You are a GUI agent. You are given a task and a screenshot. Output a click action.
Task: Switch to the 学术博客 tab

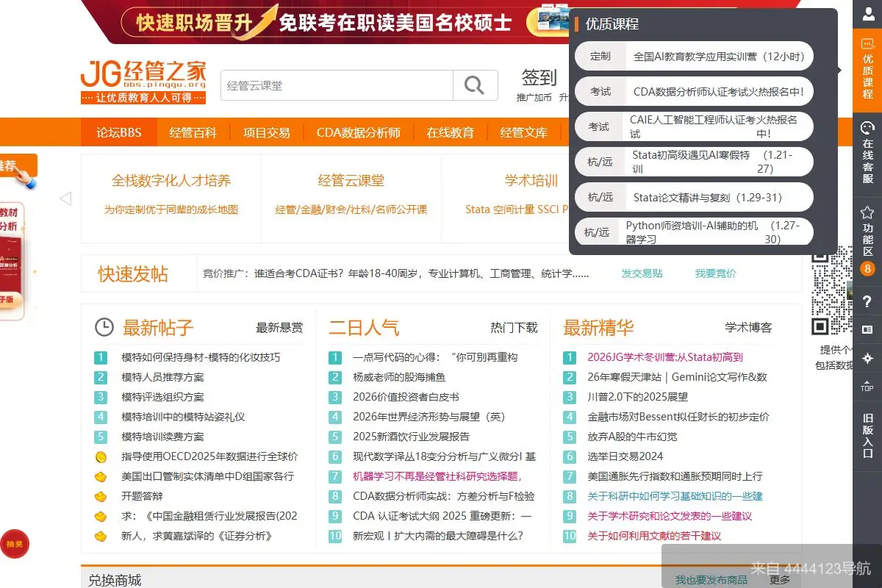tap(749, 328)
